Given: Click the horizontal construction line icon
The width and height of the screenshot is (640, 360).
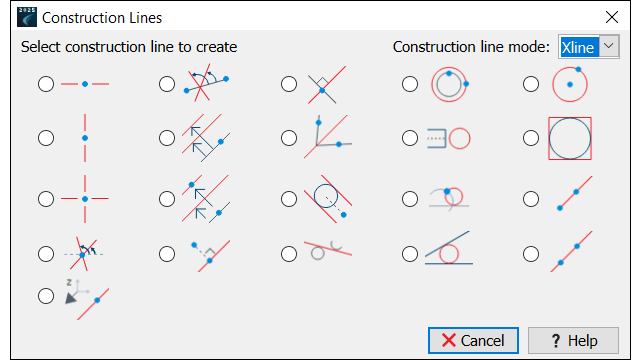Looking at the screenshot, I should pos(85,84).
